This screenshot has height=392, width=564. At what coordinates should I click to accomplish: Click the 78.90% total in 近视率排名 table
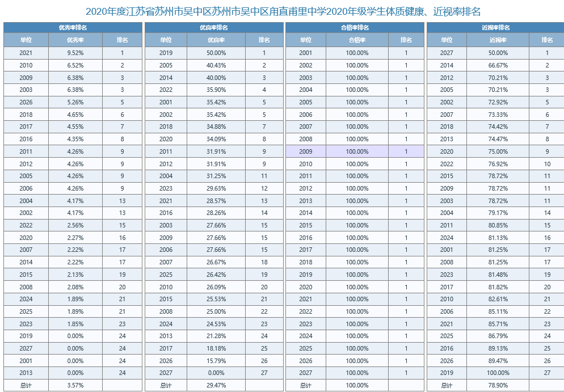click(498, 385)
